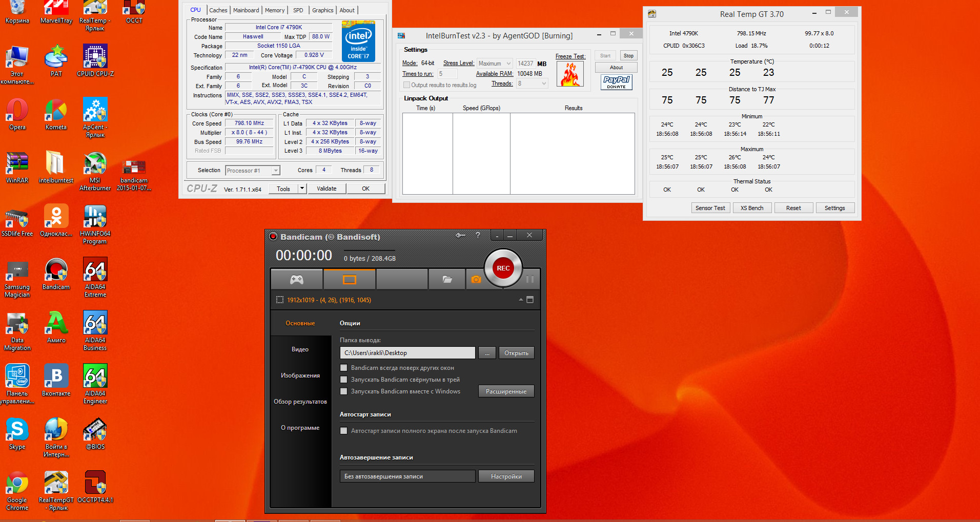Open the Видео section in Bandicam sidebar
Viewport: 980px width, 522px height.
click(300, 349)
